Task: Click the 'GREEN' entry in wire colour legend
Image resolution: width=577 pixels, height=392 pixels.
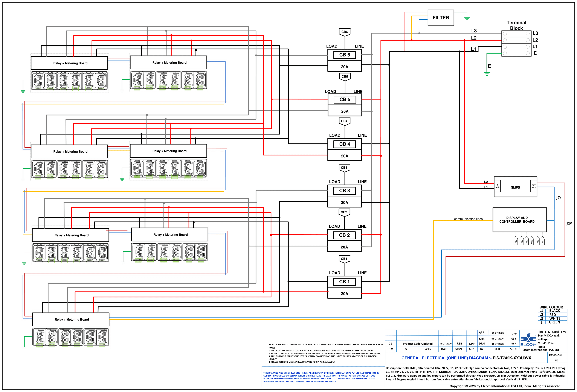Action: 554,322
